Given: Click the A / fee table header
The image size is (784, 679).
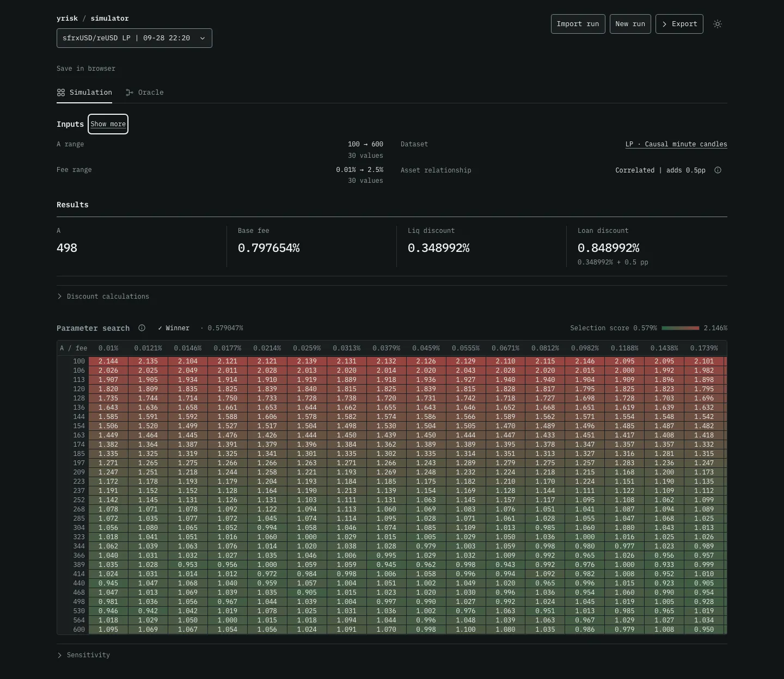Looking at the screenshot, I should click(x=73, y=348).
